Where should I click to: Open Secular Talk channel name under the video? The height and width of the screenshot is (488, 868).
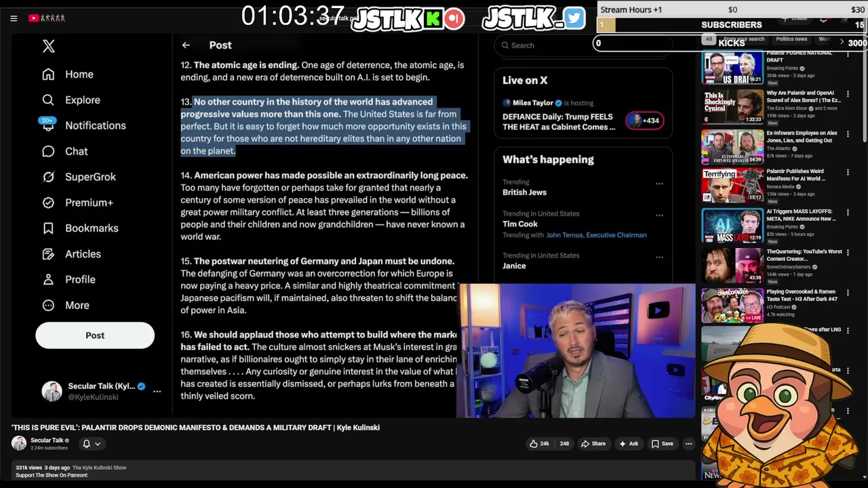[x=47, y=441]
